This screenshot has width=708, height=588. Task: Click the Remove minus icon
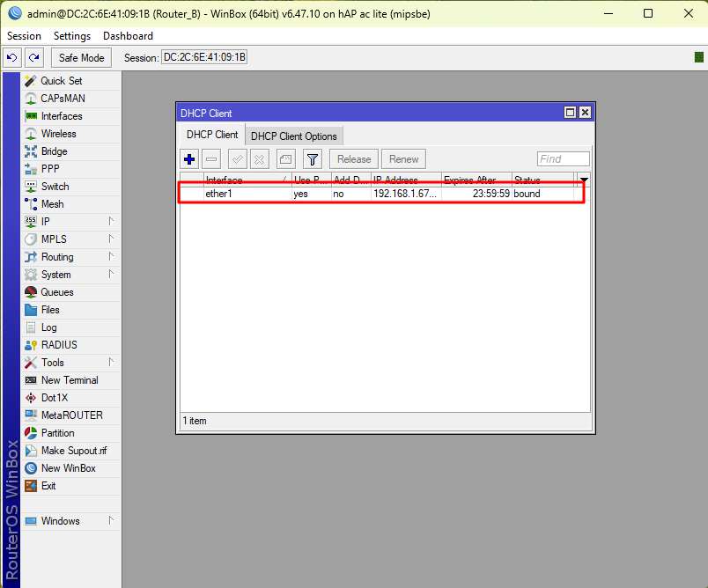pos(211,159)
